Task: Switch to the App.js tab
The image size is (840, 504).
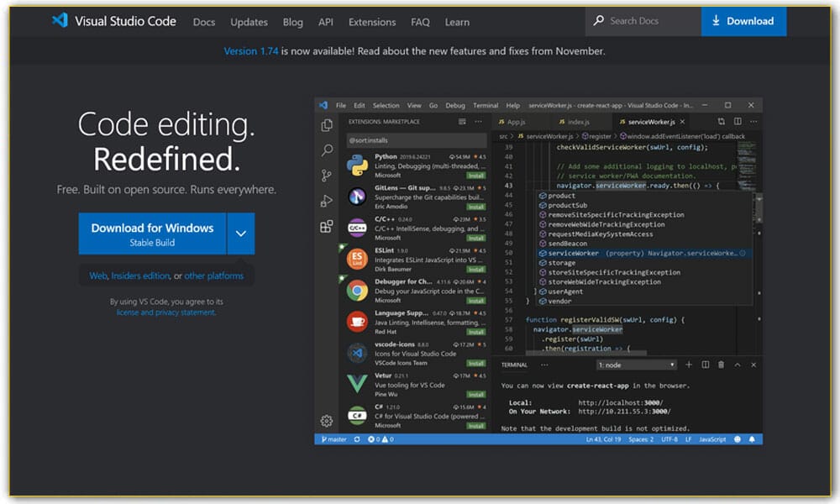Action: pos(515,121)
